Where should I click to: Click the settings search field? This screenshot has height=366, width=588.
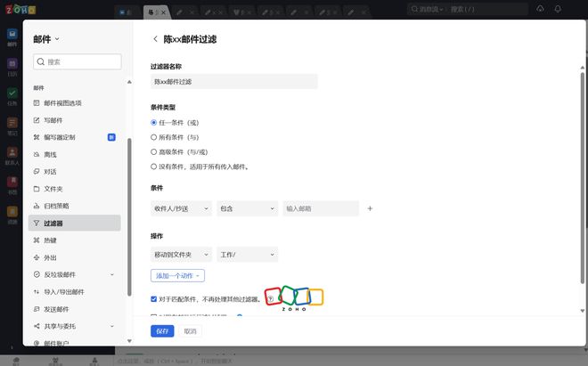tap(78, 61)
